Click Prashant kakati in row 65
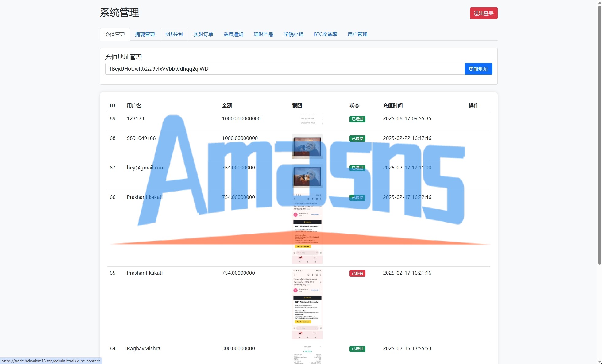602x364 pixels. [145, 273]
